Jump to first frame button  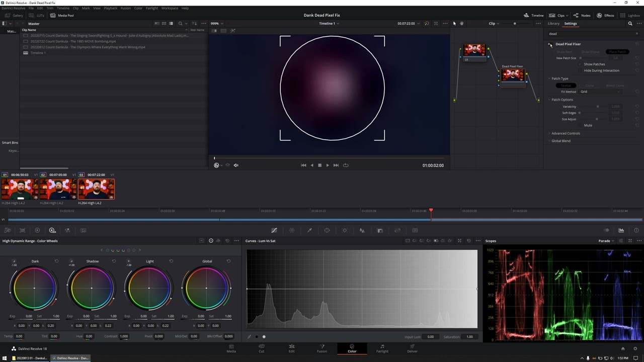[x=303, y=165]
